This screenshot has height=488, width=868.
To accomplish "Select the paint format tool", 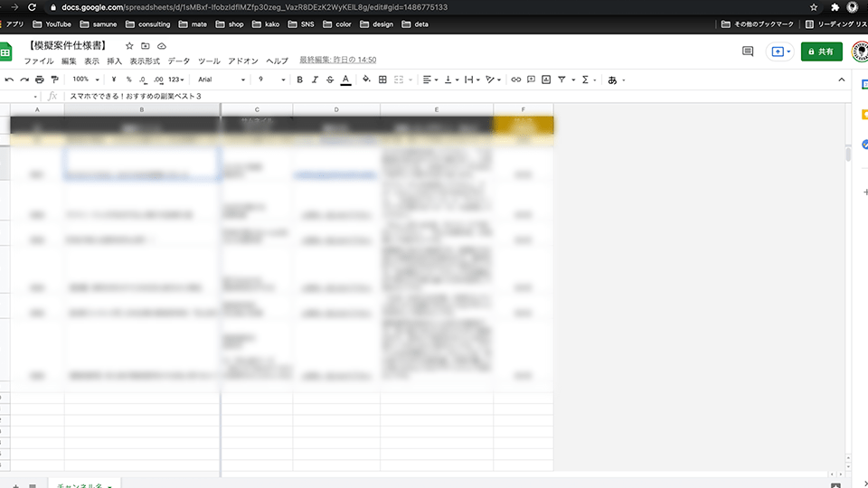I will (54, 80).
